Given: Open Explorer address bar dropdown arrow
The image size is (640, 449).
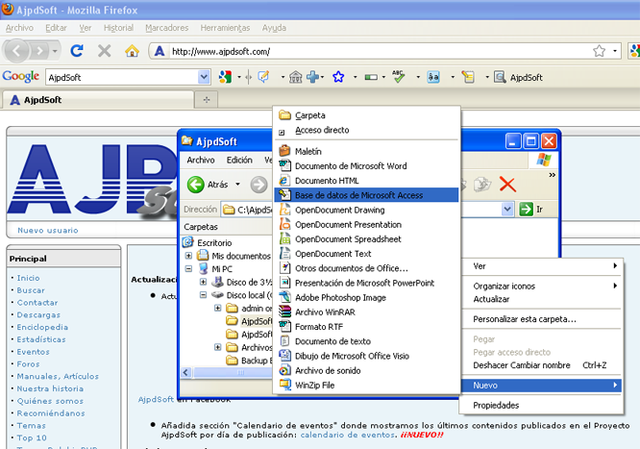Looking at the screenshot, I should 507,209.
